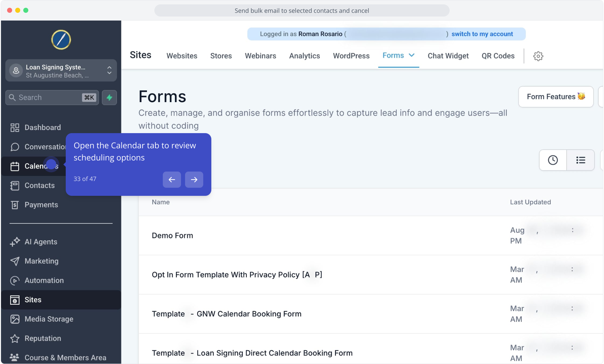Open the Chat Widget tab
This screenshot has width=604, height=364.
pyautogui.click(x=448, y=56)
